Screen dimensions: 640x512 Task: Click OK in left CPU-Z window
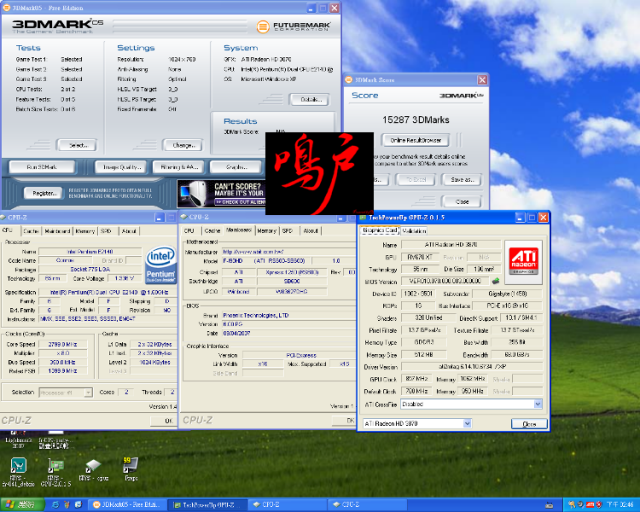pos(164,421)
